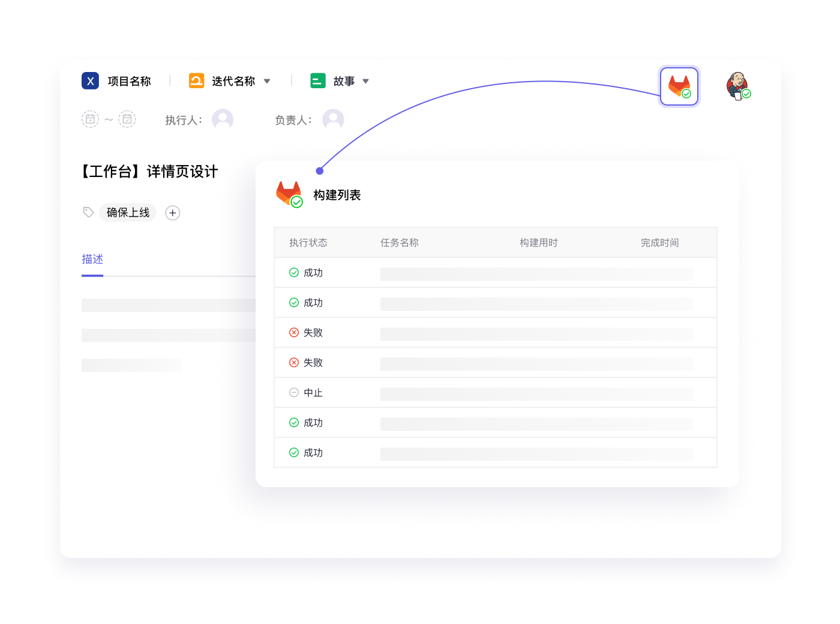The height and width of the screenshot is (624, 840).
Task: Click the 项目名称 link
Action: point(129,81)
